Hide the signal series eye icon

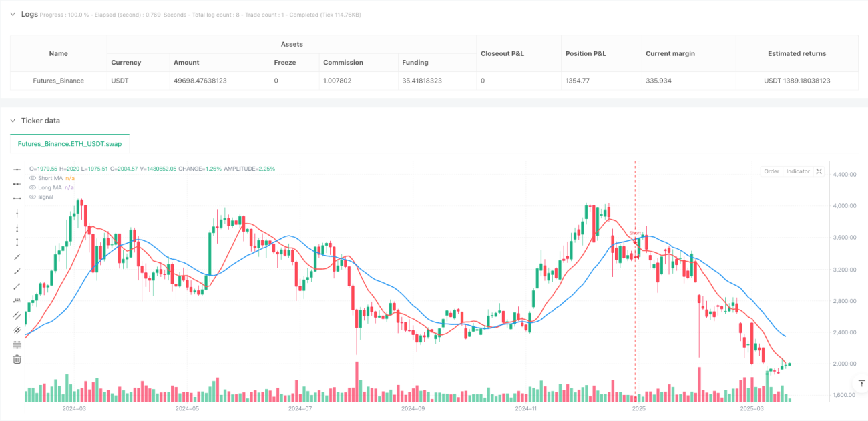coord(32,197)
